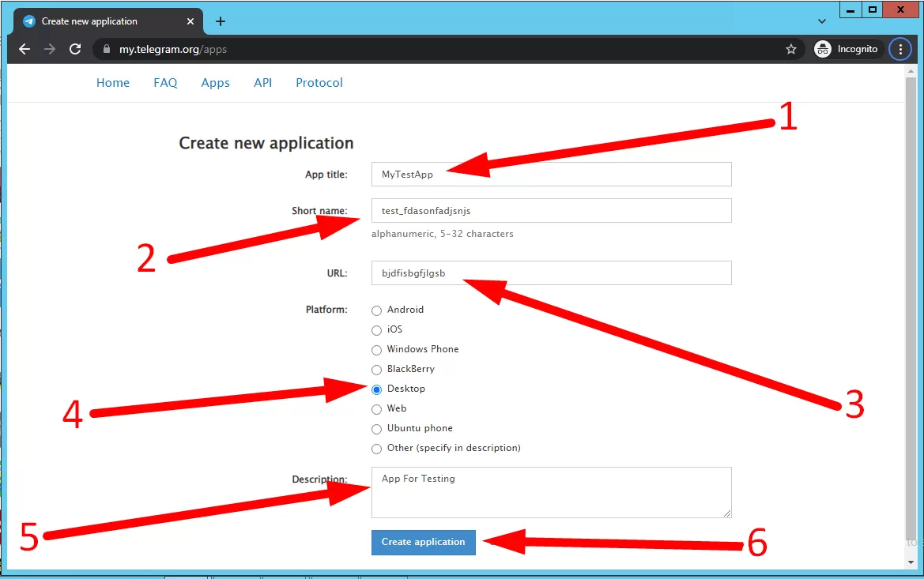This screenshot has width=924, height=579.
Task: Open the Apps navigation link
Action: coord(215,83)
